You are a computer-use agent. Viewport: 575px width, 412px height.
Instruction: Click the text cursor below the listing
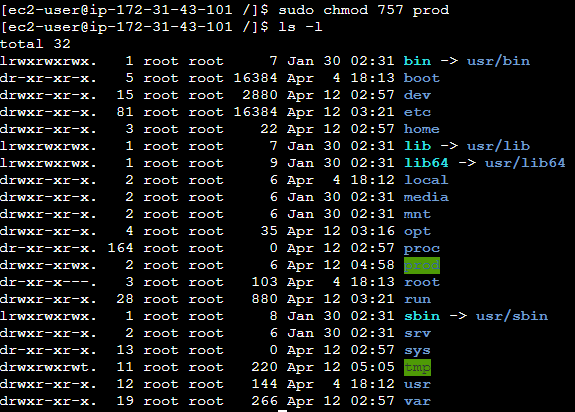pos(282,411)
